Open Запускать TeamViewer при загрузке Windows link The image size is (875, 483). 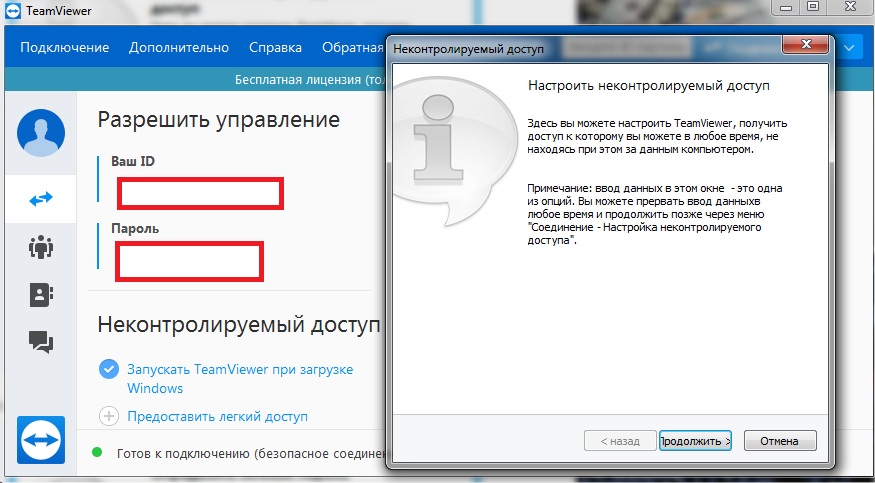[240, 379]
